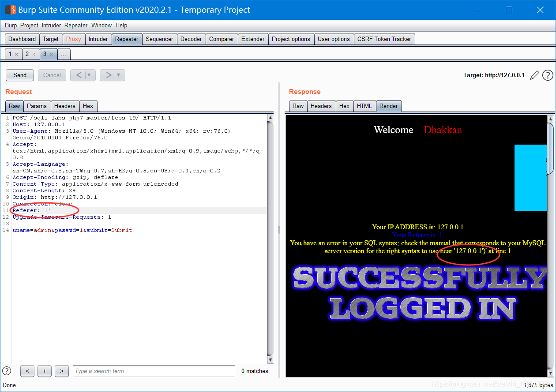Click Your IP ADDRESS text in response
This screenshot has height=392, width=556.
coord(417,227)
